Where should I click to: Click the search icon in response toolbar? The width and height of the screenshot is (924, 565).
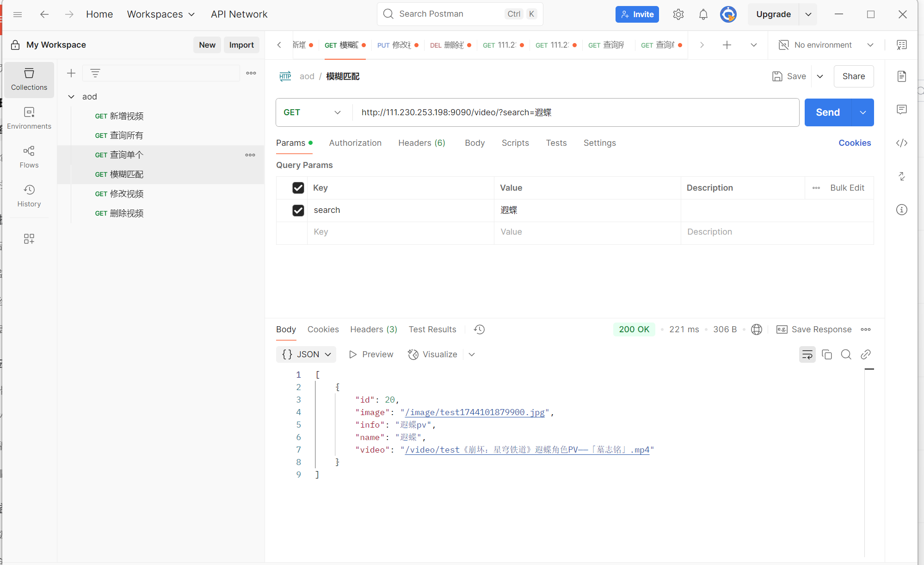[x=846, y=354]
